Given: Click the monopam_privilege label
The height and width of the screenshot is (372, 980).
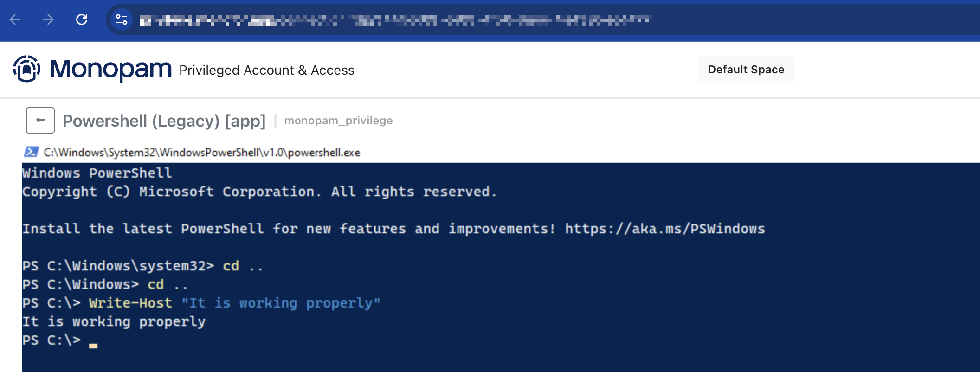Looking at the screenshot, I should pos(339,121).
